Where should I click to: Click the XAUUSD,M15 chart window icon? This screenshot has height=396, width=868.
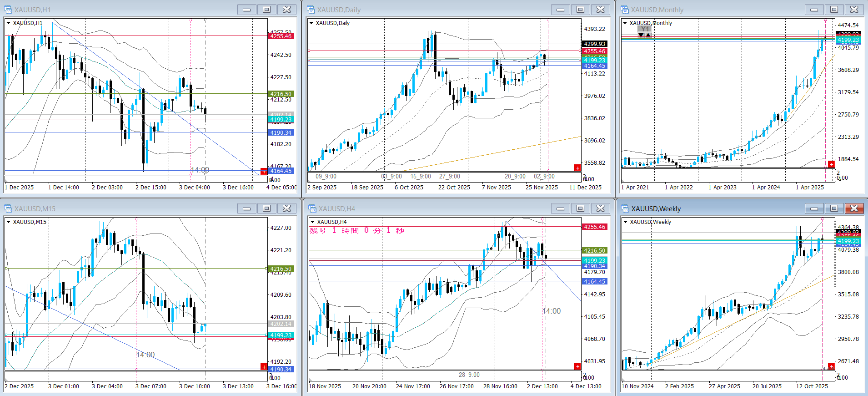(x=8, y=208)
